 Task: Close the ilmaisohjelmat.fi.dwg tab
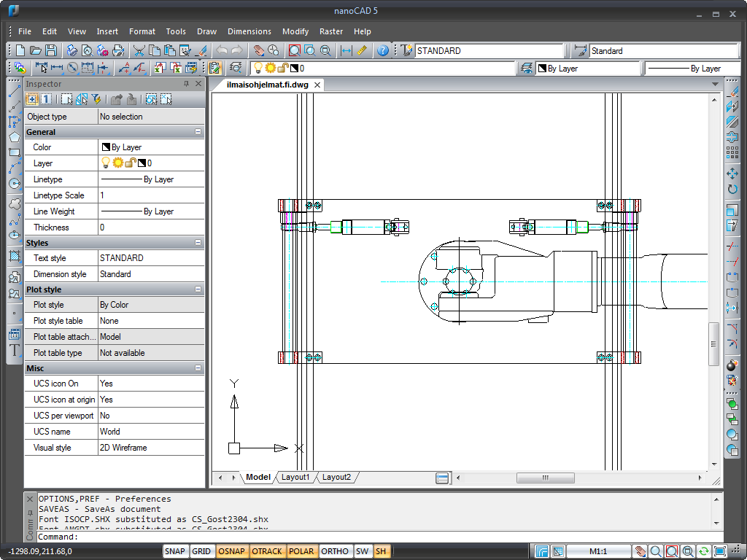(317, 85)
